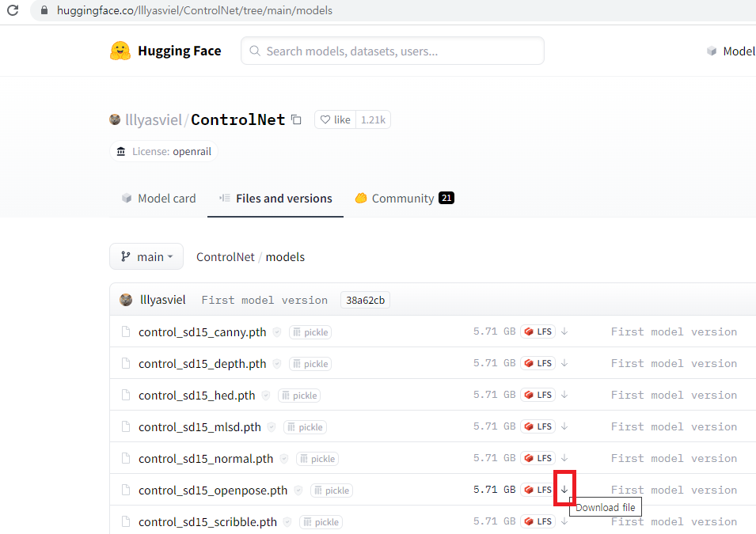Copy model name with copy icon beside ControlNet
Image resolution: width=756 pixels, height=534 pixels.
coord(297,119)
